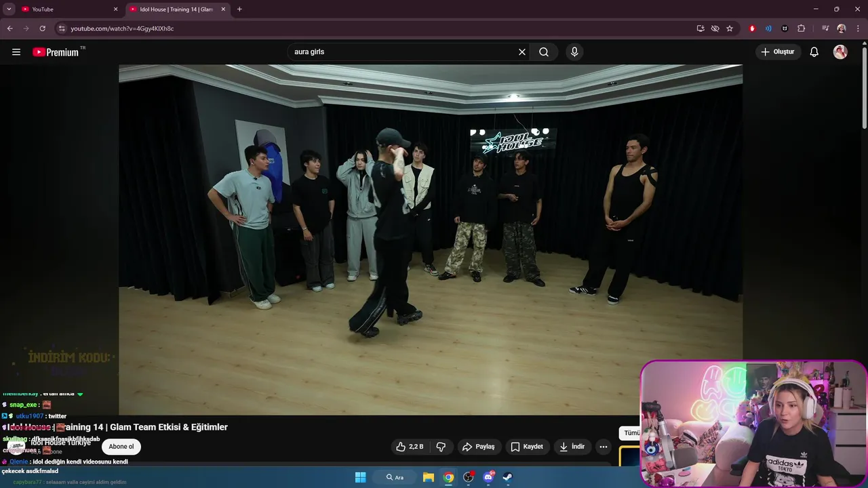Open more actions three-dot menu below video
The width and height of the screenshot is (868, 488).
(x=604, y=447)
